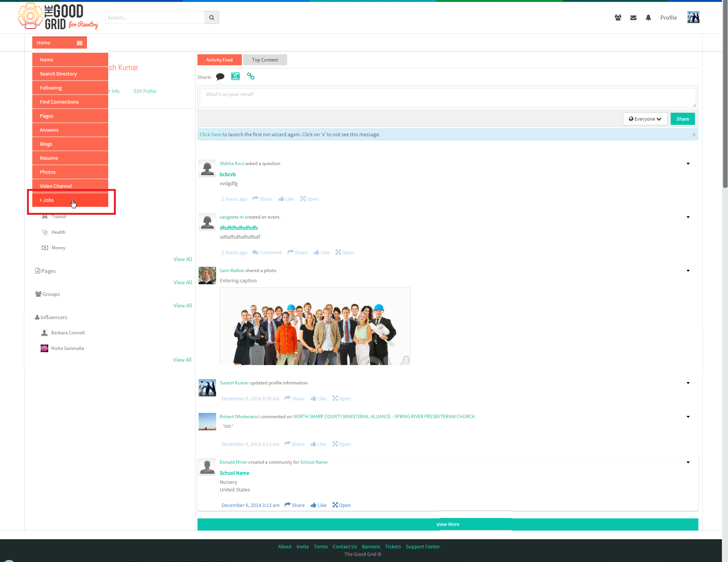Expand options arrow on Shikha Koul's post
Screen dimensions: 728x562
coord(688,164)
